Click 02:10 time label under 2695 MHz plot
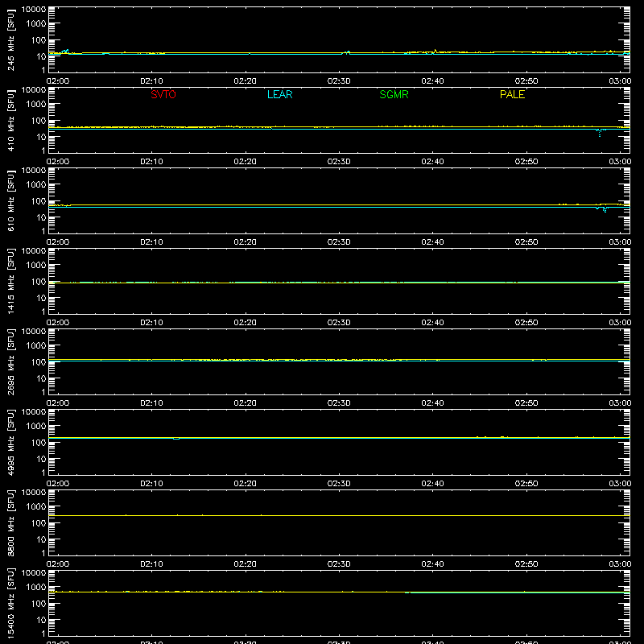This screenshot has height=644, width=644. [x=151, y=403]
